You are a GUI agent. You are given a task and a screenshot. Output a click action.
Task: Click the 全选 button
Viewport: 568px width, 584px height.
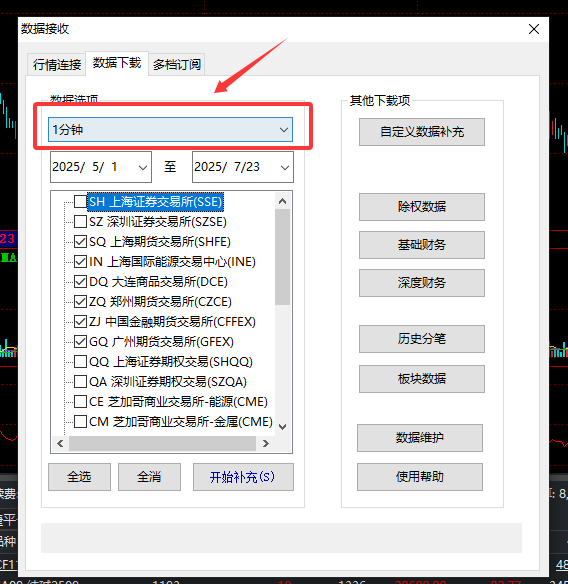(79, 477)
